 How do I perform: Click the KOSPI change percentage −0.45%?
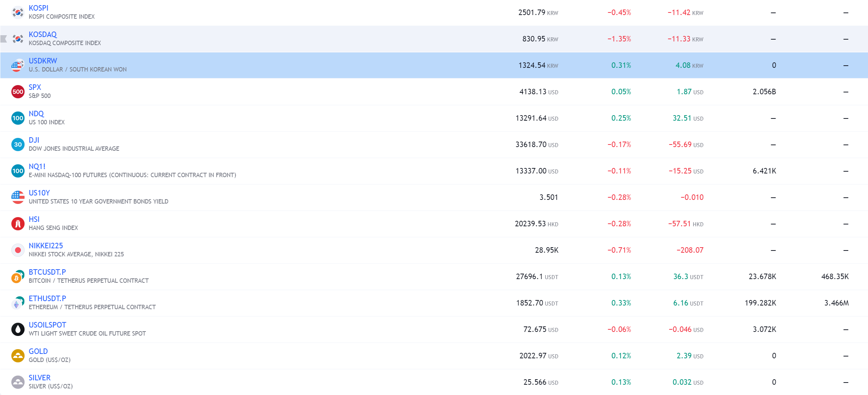click(619, 12)
